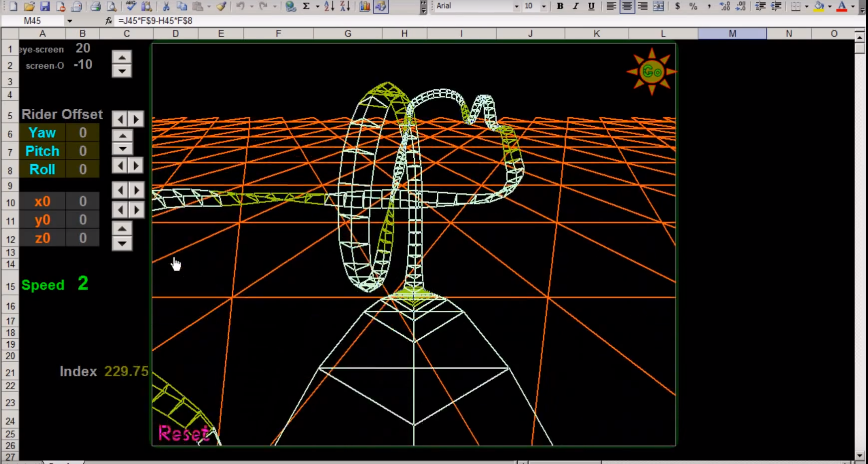Activate the Format Painter brush

[x=221, y=6]
